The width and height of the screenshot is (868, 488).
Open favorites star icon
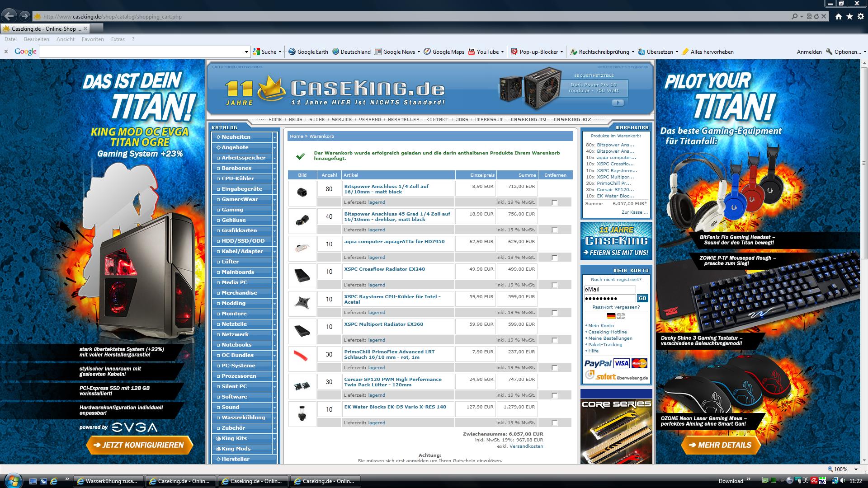click(849, 16)
